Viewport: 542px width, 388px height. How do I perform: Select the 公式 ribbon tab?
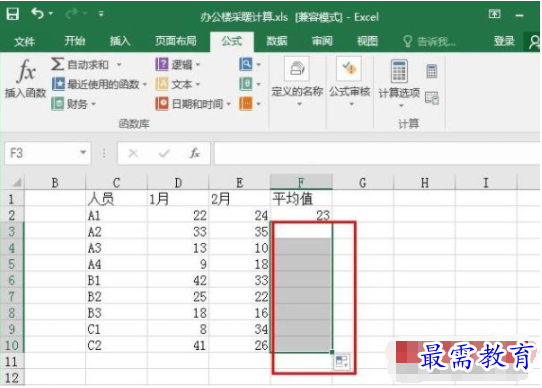pyautogui.click(x=232, y=41)
